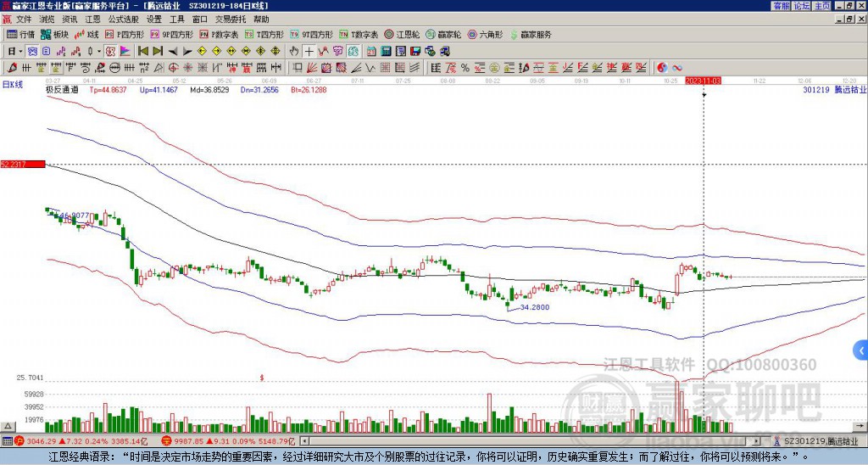This screenshot has width=868, height=465.
Task: Click the up triangle button beside volume panel
Action: 8,426
